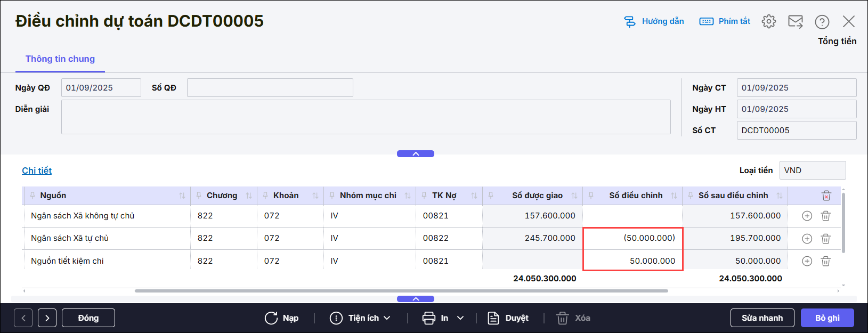Switch to Thông tin chung tab
Image resolution: width=868 pixels, height=333 pixels.
click(60, 59)
